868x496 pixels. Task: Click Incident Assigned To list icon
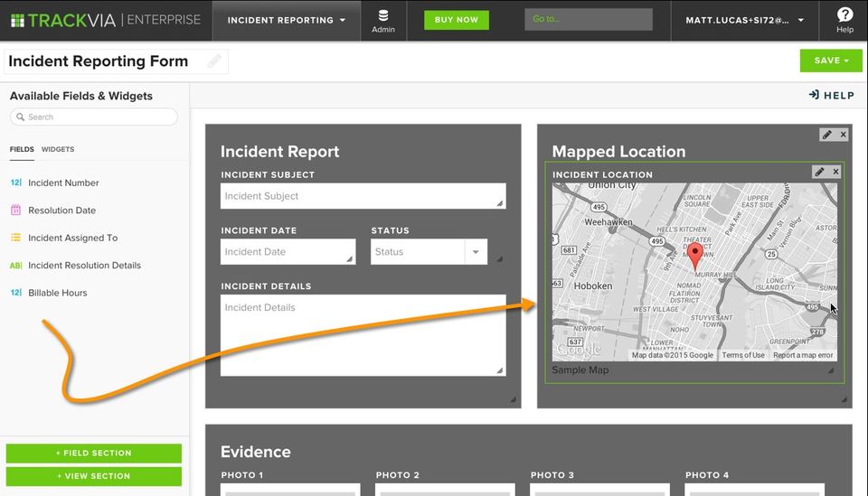pyautogui.click(x=16, y=238)
